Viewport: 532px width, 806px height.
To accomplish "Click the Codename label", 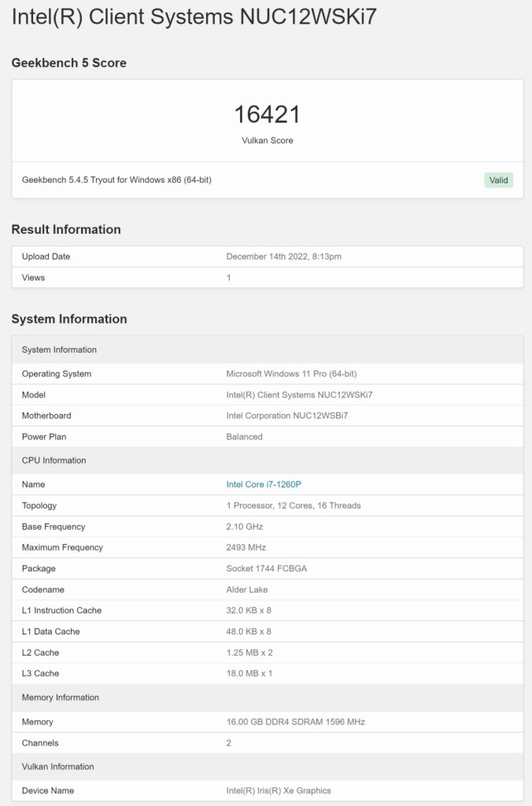I will [x=42, y=590].
